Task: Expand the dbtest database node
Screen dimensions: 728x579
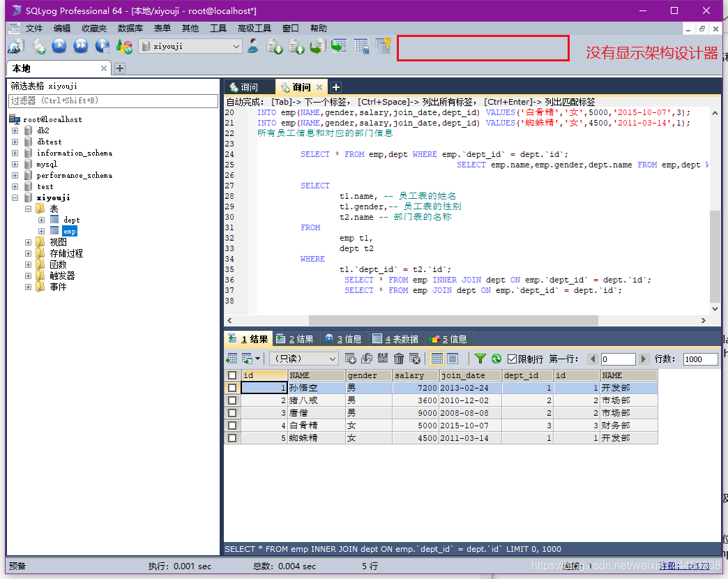Action: pos(15,142)
